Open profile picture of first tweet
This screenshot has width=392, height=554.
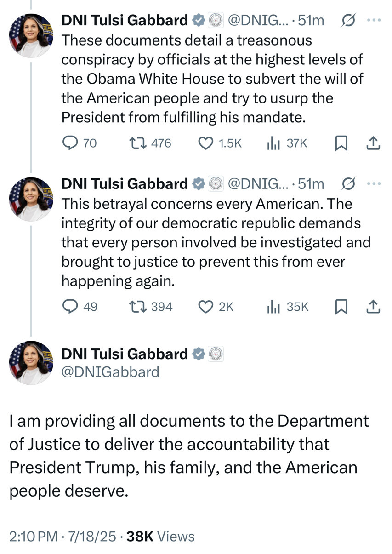pos(31,35)
